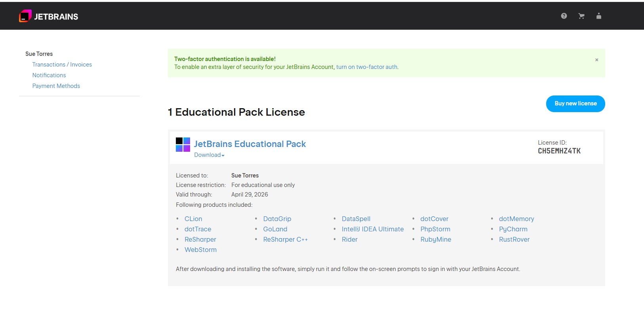
Task: Select the PyCharm product link
Action: pos(513,229)
